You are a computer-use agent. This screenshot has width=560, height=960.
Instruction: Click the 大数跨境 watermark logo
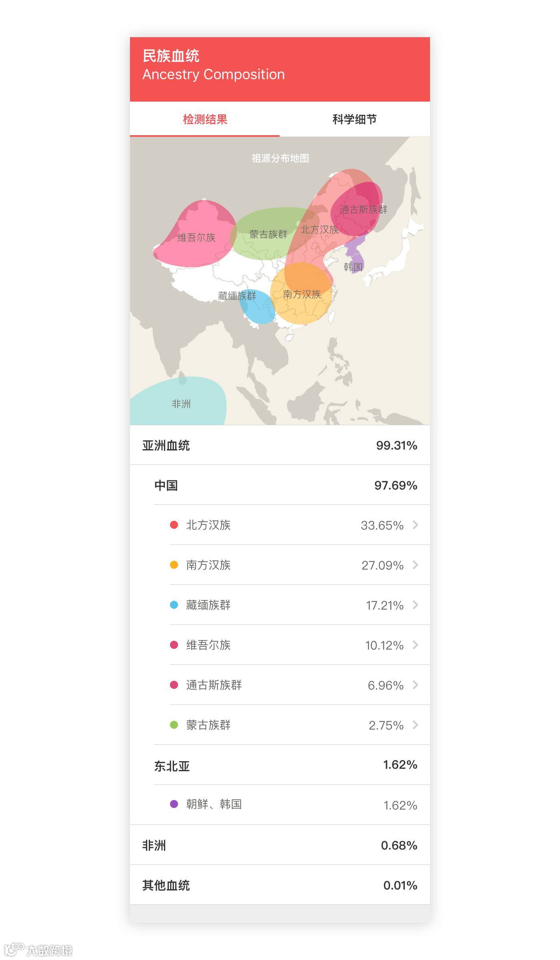click(38, 950)
